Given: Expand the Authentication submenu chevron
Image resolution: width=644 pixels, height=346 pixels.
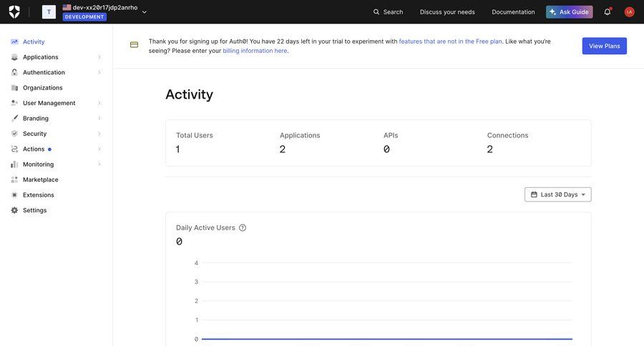Looking at the screenshot, I should pos(99,72).
